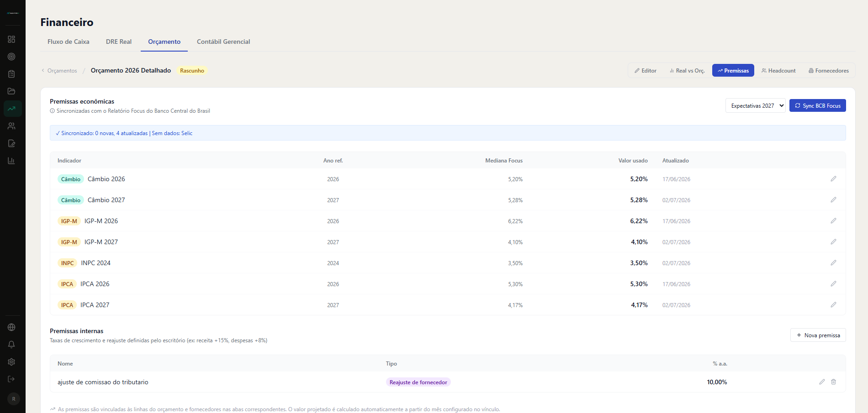Select the INPC 2024 indicator name
The height and width of the screenshot is (413, 868).
[x=96, y=263]
